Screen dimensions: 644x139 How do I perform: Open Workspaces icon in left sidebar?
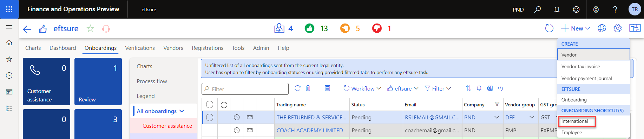click(x=9, y=92)
